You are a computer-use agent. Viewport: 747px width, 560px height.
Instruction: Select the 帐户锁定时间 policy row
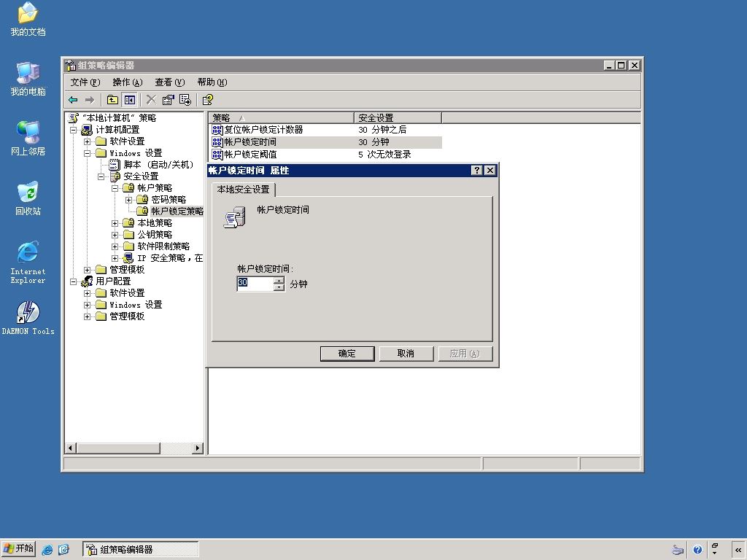point(325,142)
